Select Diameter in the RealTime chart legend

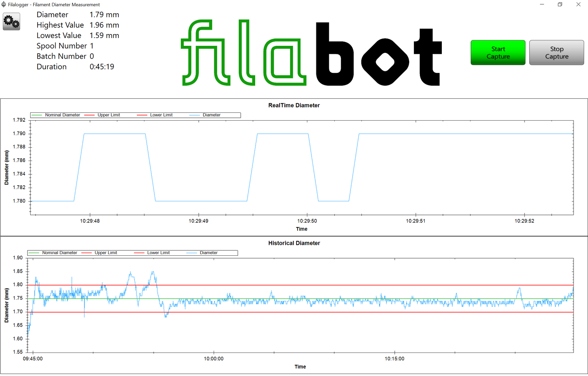211,115
